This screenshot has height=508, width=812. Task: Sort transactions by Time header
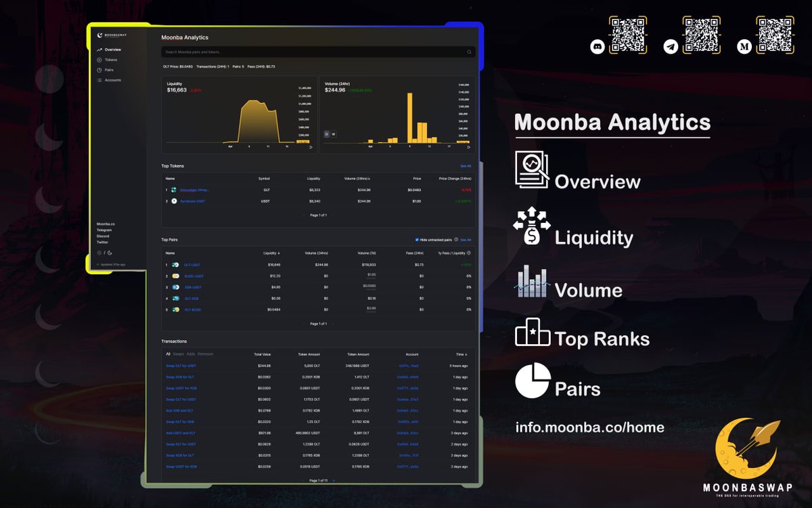point(461,354)
